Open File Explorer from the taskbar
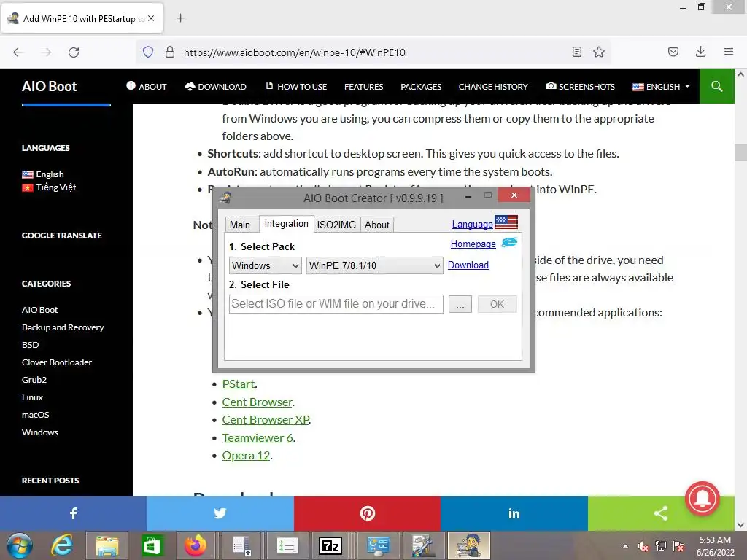The image size is (747, 560). [107, 545]
